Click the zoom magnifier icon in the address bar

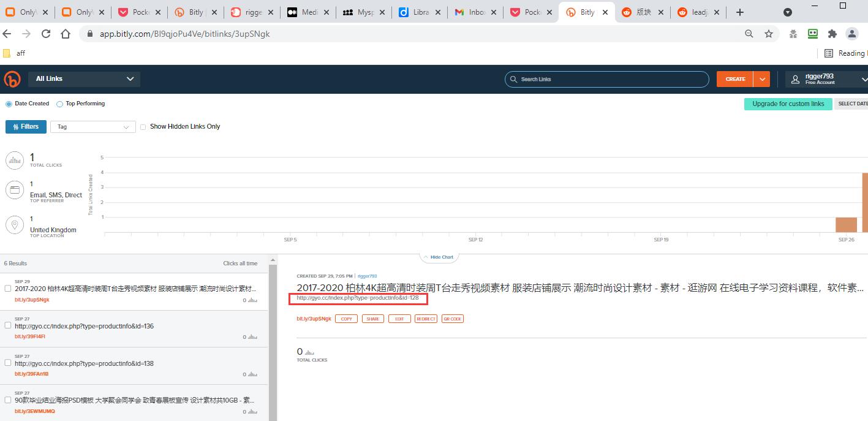coord(749,34)
